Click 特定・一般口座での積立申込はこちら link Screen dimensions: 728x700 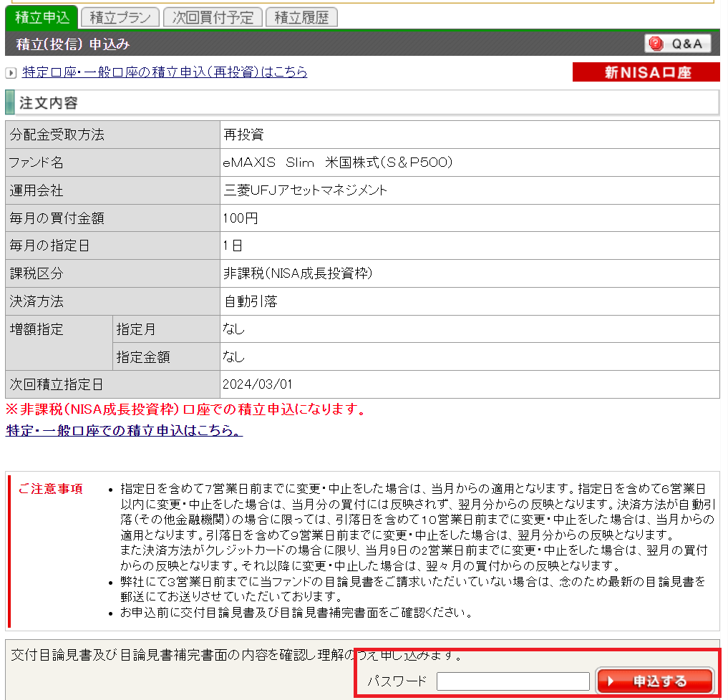point(124,431)
